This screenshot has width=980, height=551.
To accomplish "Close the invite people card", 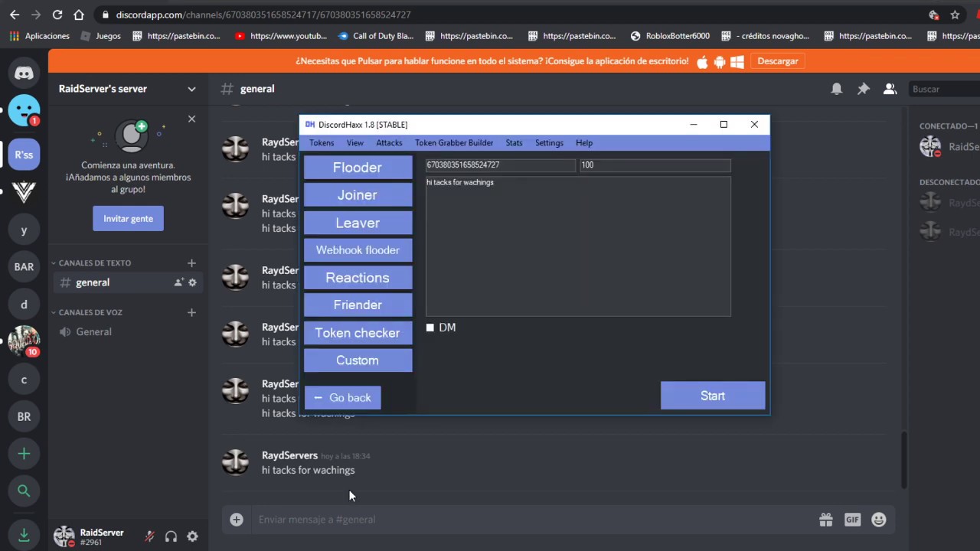I will (x=191, y=119).
